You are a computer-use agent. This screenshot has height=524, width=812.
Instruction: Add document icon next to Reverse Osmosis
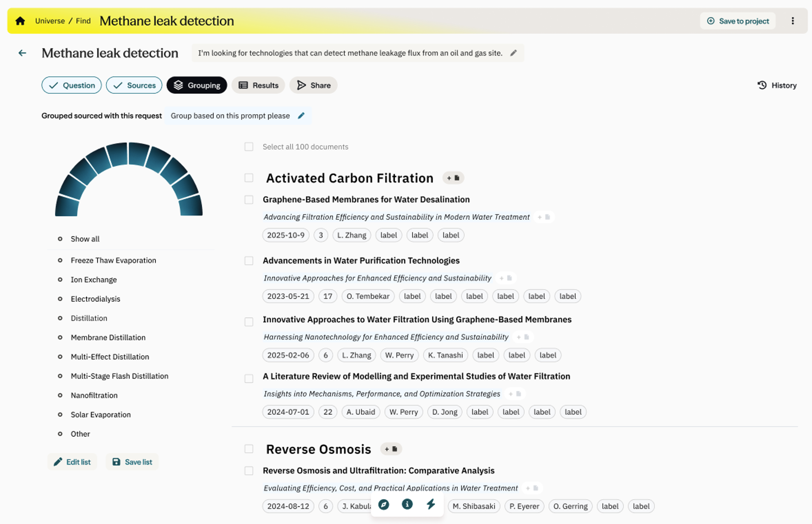(391, 449)
